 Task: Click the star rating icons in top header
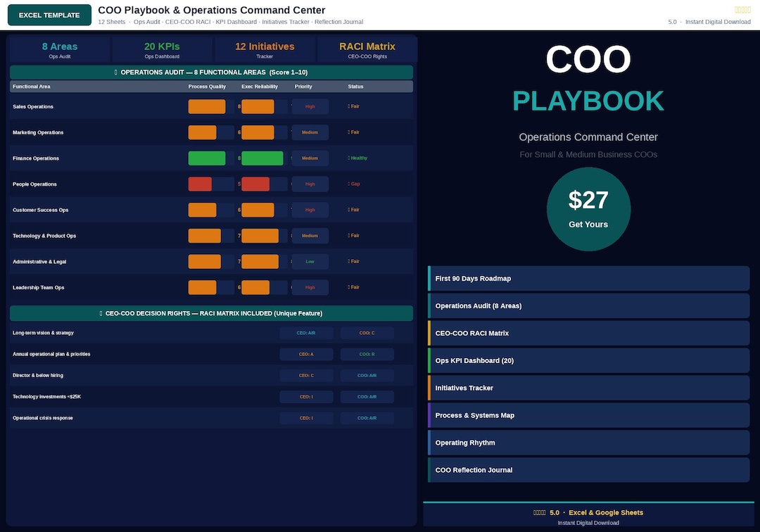pyautogui.click(x=742, y=10)
